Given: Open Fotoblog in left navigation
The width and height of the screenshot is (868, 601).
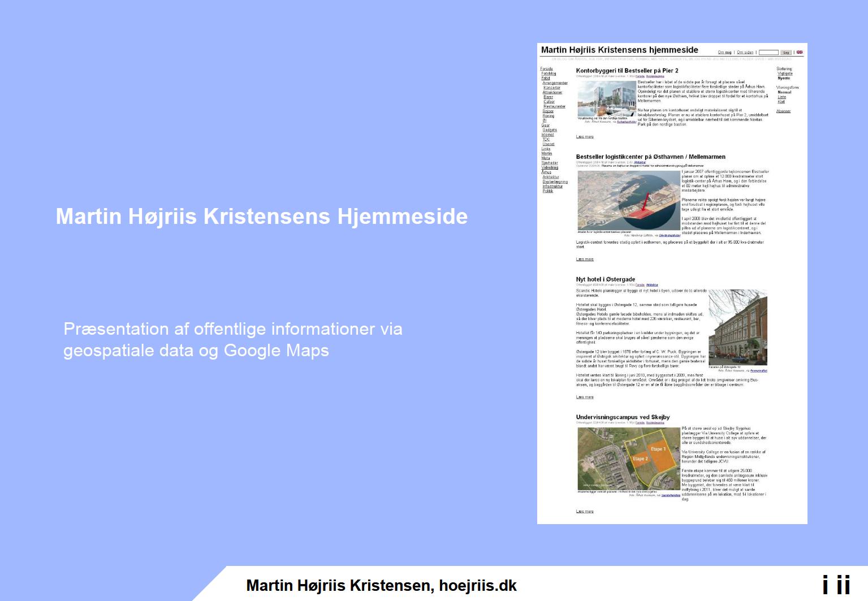Looking at the screenshot, I should coord(549,73).
